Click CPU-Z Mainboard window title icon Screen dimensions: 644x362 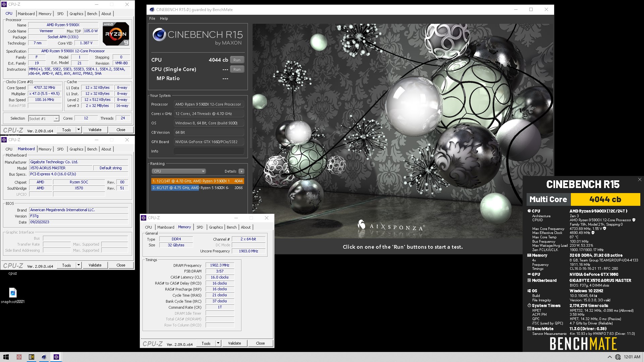(4, 140)
